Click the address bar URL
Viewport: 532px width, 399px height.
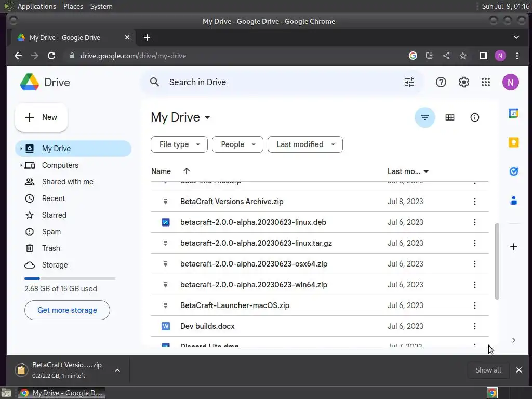pyautogui.click(x=133, y=56)
